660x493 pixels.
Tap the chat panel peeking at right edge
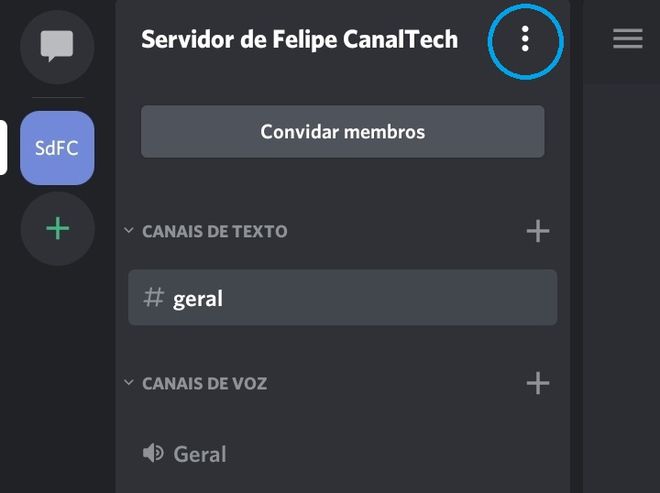621,286
